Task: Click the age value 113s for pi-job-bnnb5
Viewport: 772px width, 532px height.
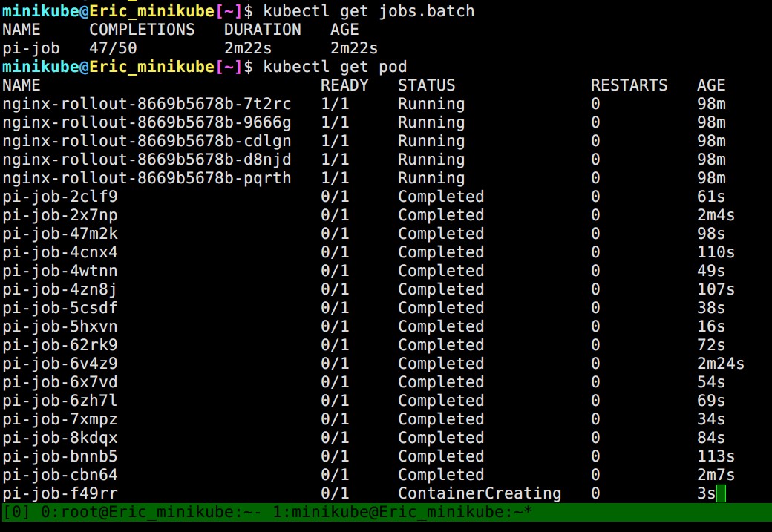Action: click(716, 456)
